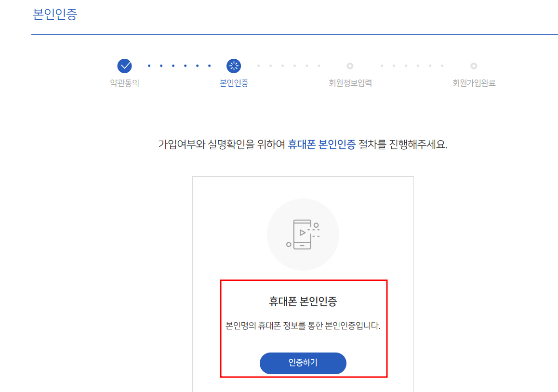Viewport: 558px width, 392px height.
Task: Click the 인증하기 button
Action: coord(303,363)
